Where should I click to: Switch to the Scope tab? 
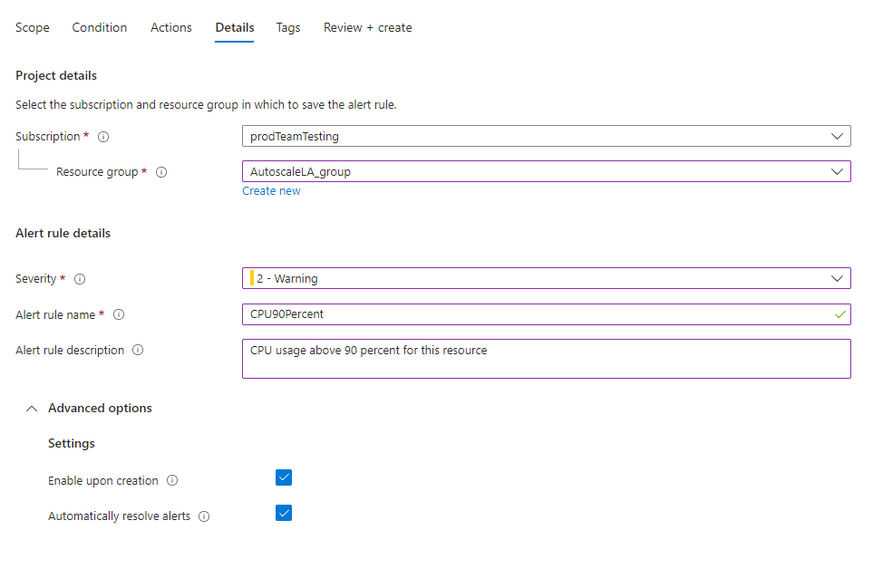click(x=33, y=28)
